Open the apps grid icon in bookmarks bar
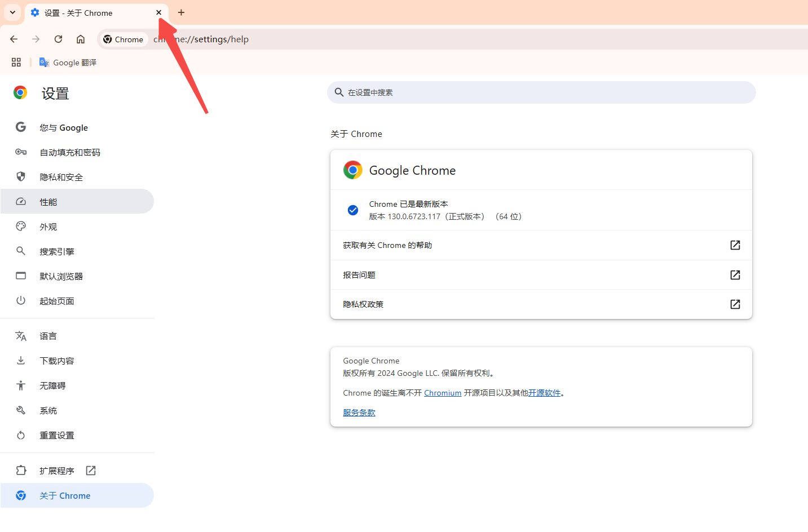808x532 pixels. (16, 63)
